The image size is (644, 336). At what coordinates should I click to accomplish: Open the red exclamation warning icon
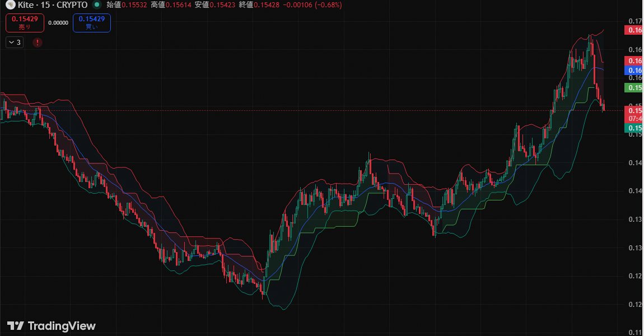click(x=37, y=42)
